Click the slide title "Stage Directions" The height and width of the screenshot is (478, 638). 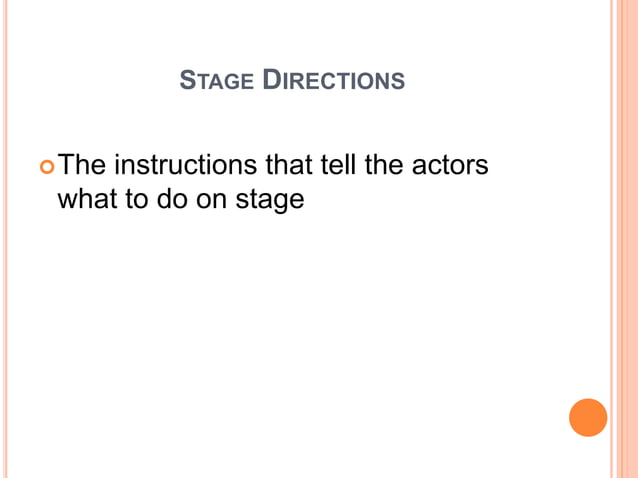pos(292,80)
